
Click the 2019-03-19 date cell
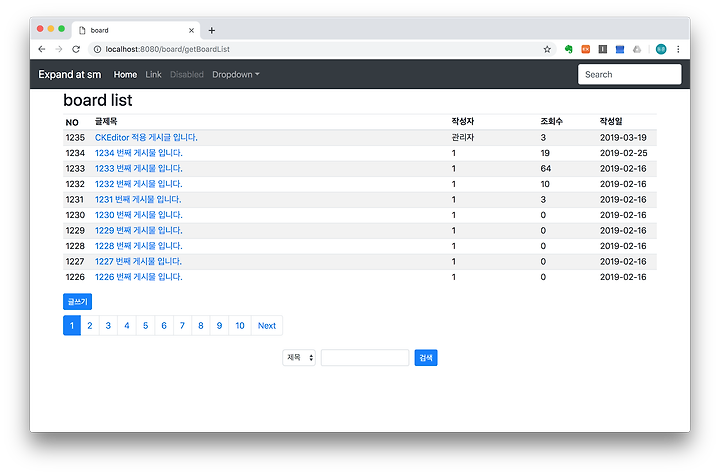click(623, 137)
